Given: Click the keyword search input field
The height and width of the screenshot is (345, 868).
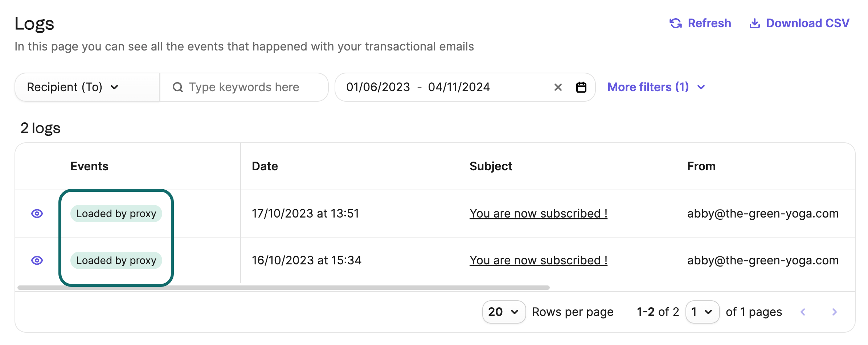Looking at the screenshot, I should click(x=250, y=87).
